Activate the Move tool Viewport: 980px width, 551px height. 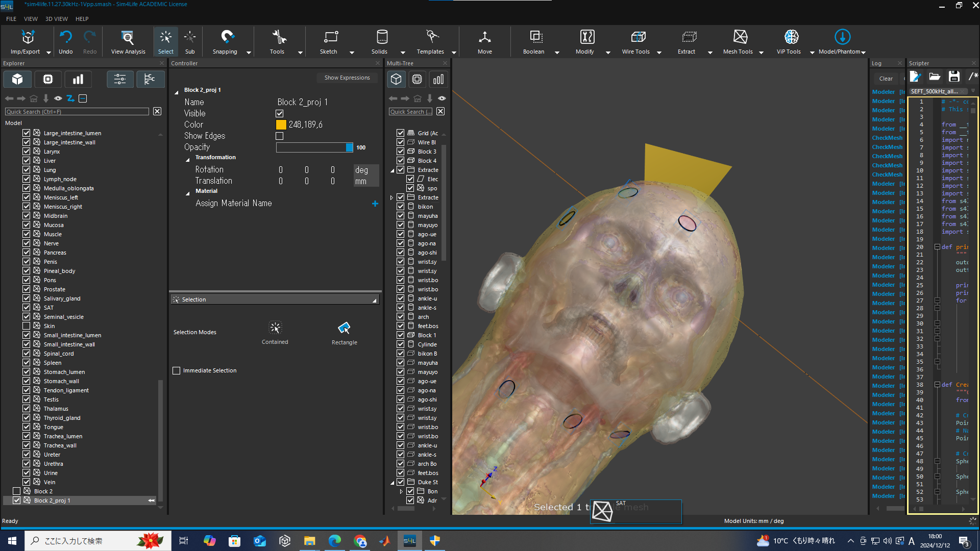pos(485,42)
